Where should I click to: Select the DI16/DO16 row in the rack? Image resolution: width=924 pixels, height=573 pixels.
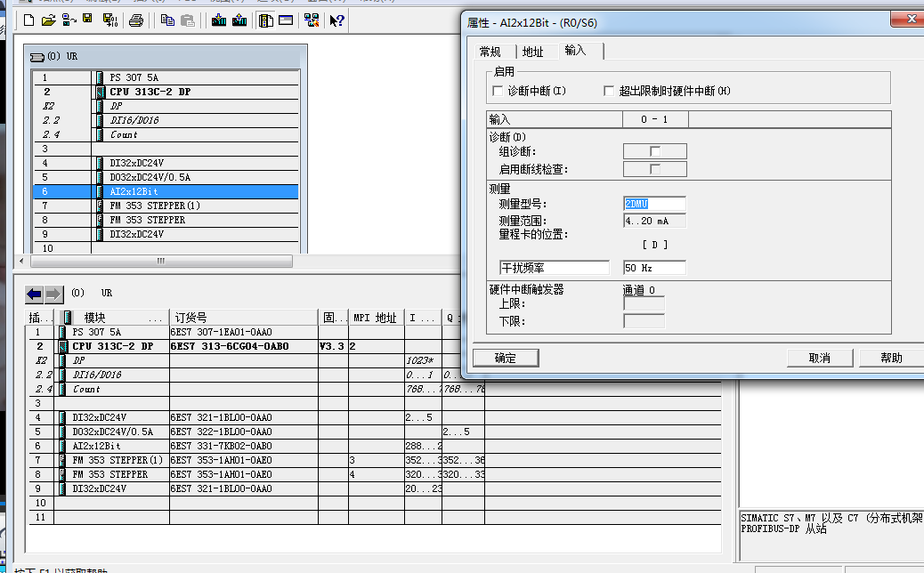point(166,120)
